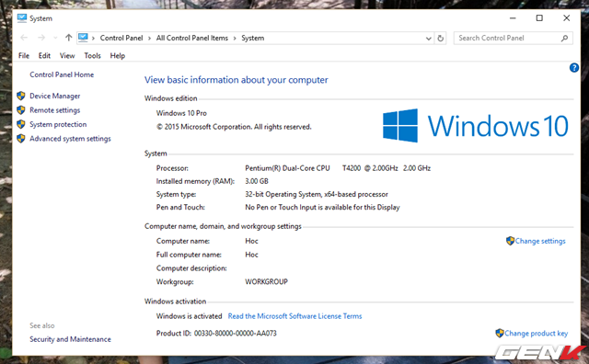Select the Computer name value 'Hoc'
Image resolution: width=589 pixels, height=364 pixels.
coord(251,242)
